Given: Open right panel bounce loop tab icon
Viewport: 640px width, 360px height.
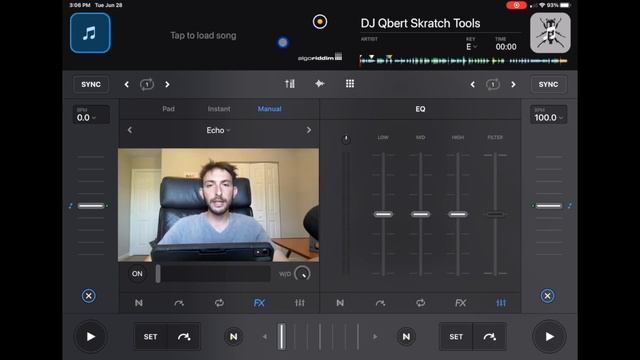Looking at the screenshot, I should (x=380, y=303).
